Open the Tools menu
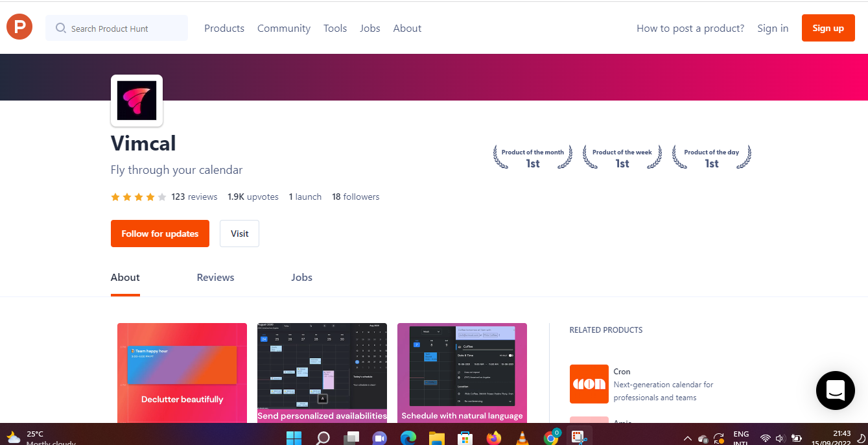The image size is (868, 445). point(335,29)
